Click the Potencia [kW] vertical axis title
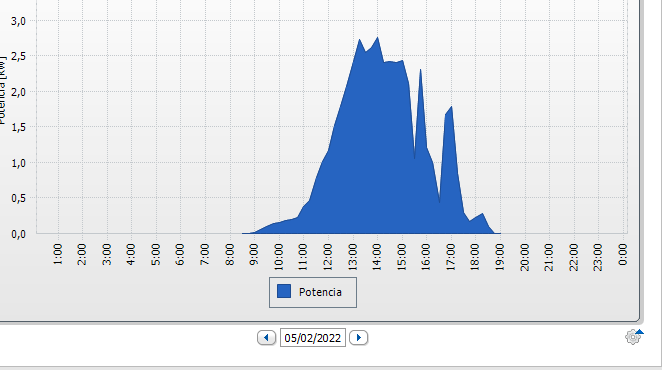667x372 pixels. (2, 90)
